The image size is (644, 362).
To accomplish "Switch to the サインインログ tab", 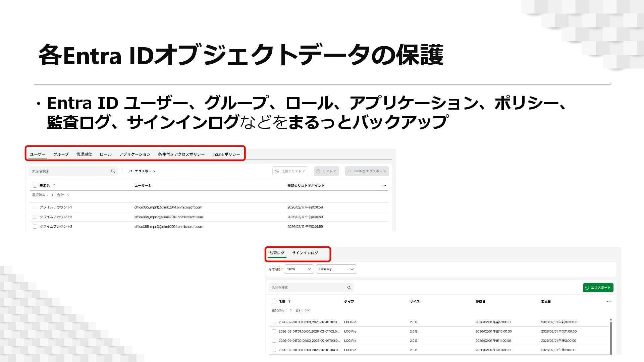I will [x=305, y=253].
